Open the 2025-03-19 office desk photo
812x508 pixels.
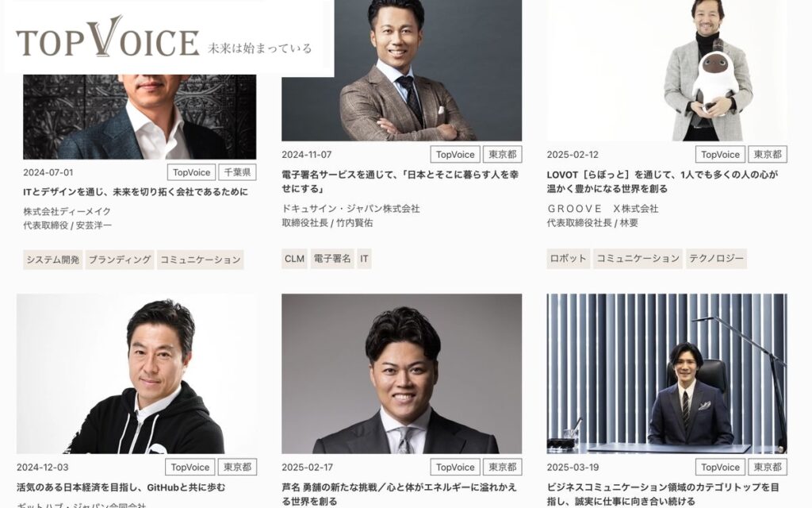(x=667, y=374)
